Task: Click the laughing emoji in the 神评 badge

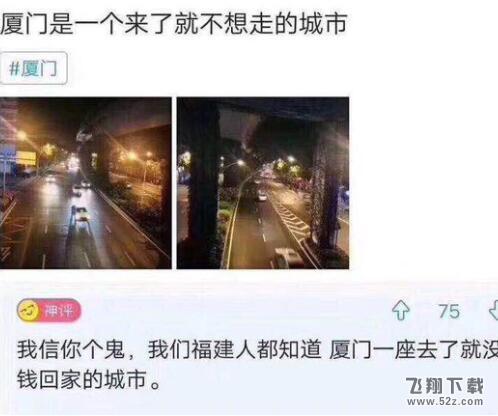Action: pyautogui.click(x=29, y=311)
